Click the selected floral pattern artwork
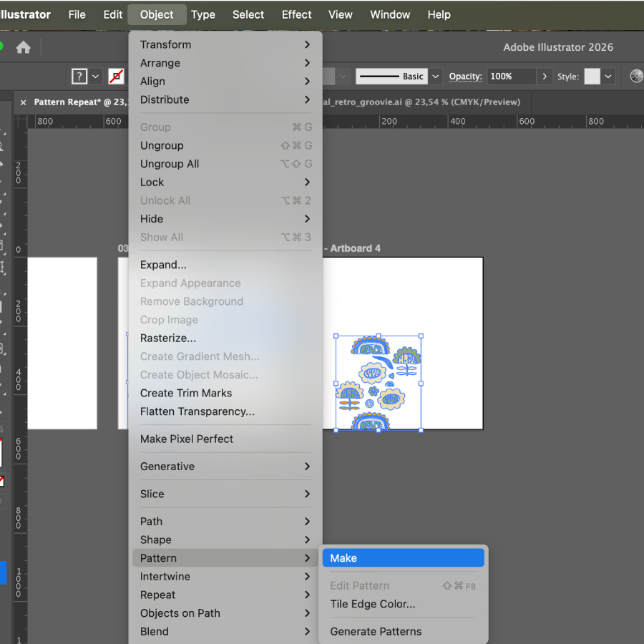The height and width of the screenshot is (644, 644). click(379, 384)
